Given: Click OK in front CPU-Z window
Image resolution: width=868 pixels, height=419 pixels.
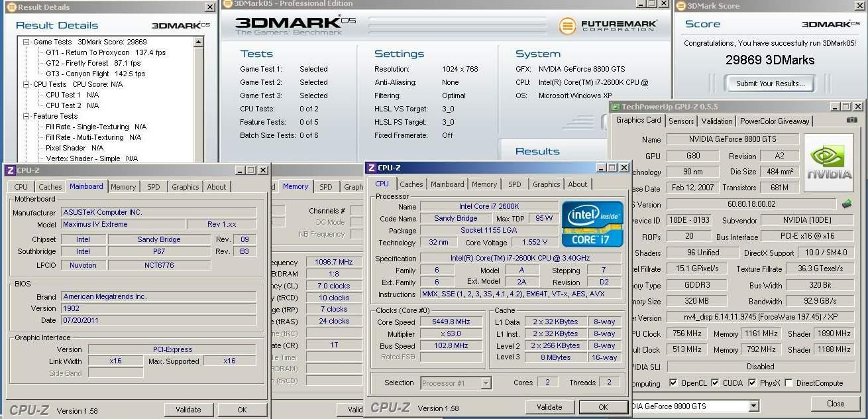Looking at the screenshot, I should click(603, 407).
